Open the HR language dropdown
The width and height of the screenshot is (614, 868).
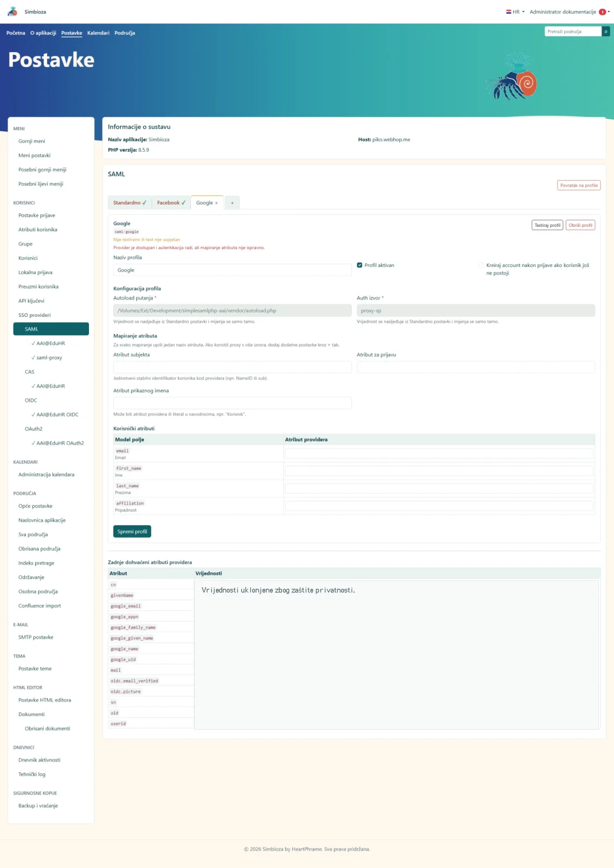(x=515, y=12)
